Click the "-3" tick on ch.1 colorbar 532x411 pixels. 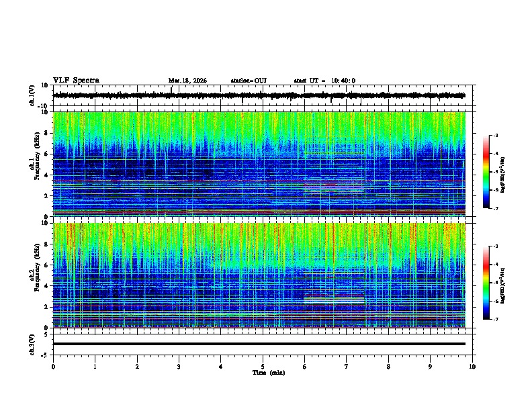[495, 136]
